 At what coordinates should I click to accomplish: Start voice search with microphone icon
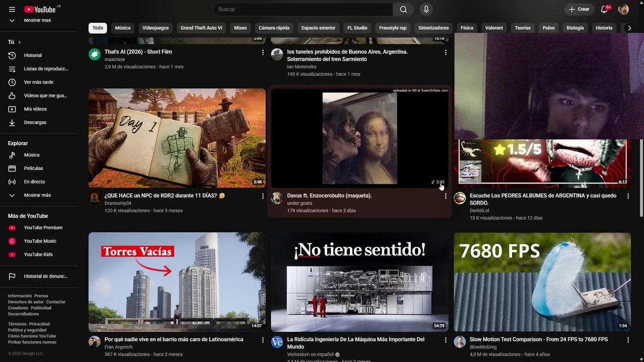coord(426,9)
